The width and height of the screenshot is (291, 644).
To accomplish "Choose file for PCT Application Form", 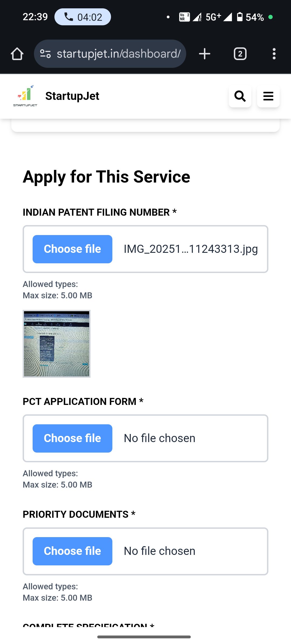I will click(72, 438).
